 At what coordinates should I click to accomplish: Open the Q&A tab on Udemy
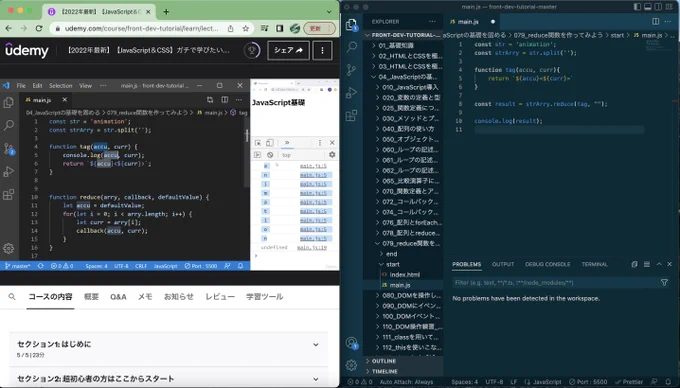[118, 297]
